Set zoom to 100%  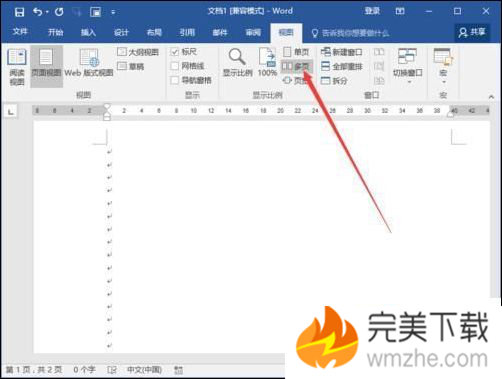click(x=267, y=63)
